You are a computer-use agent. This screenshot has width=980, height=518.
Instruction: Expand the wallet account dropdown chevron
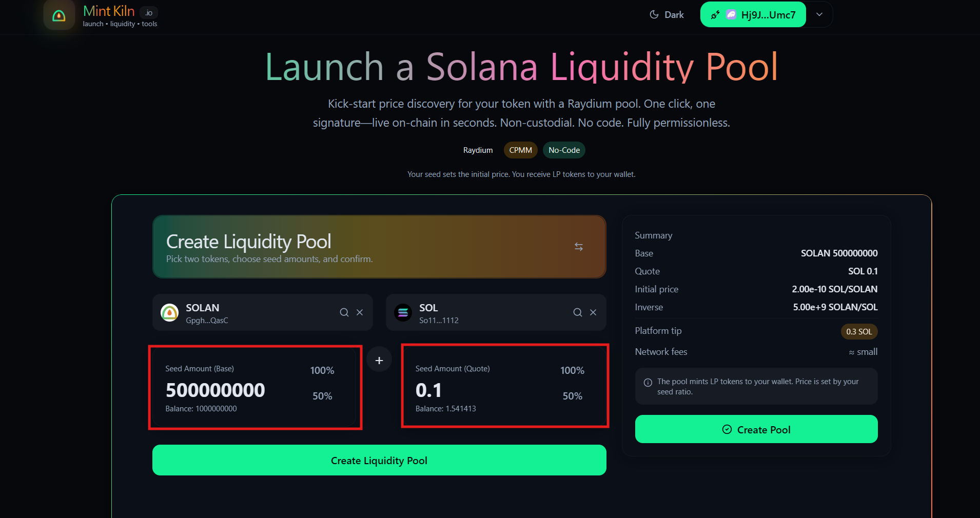click(819, 14)
